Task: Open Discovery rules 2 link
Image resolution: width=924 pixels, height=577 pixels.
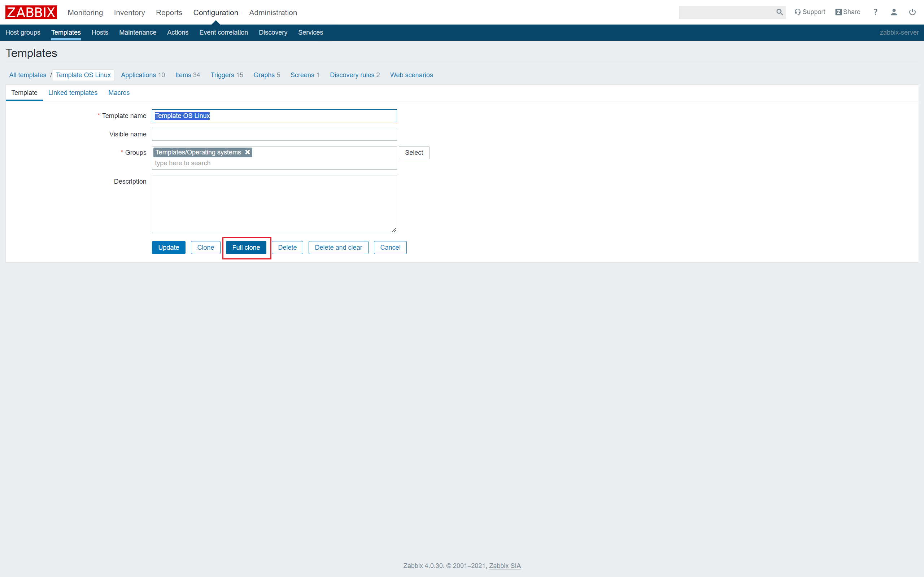Action: pos(355,75)
